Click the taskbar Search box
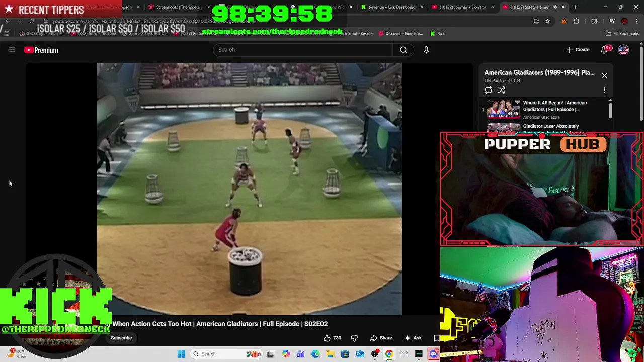 (x=226, y=354)
